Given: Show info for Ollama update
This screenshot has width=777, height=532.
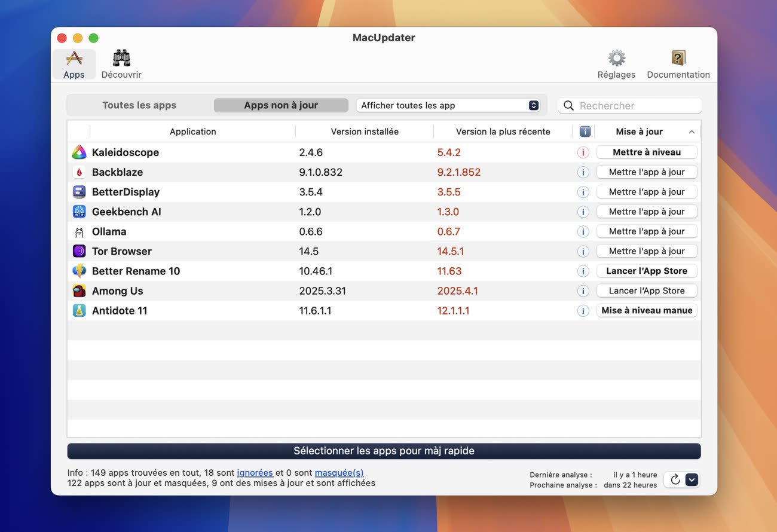Looking at the screenshot, I should point(583,231).
